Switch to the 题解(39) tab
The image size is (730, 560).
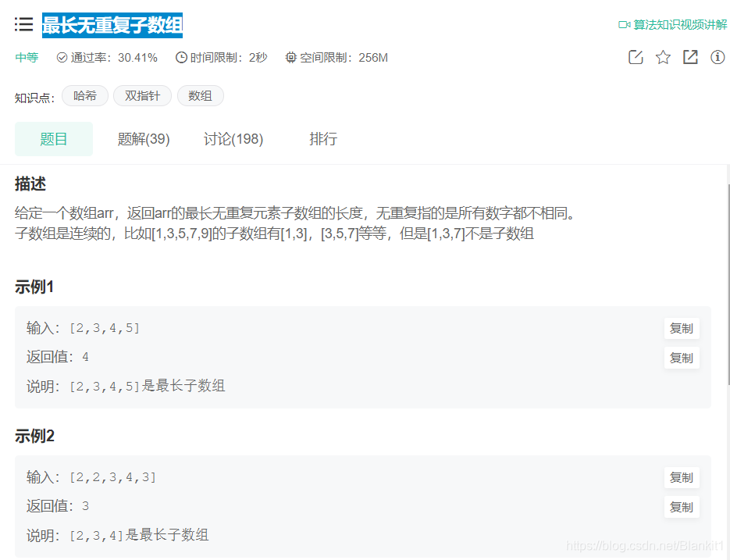[x=144, y=139]
